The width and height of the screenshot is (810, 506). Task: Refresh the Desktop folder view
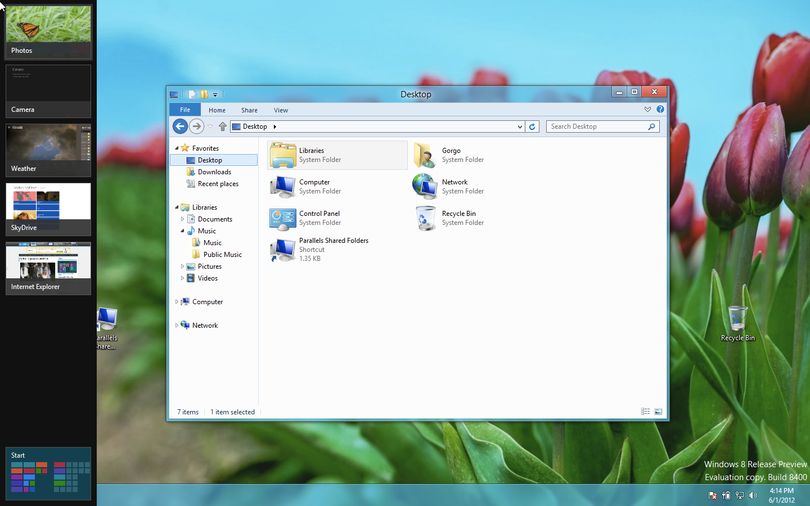(533, 126)
